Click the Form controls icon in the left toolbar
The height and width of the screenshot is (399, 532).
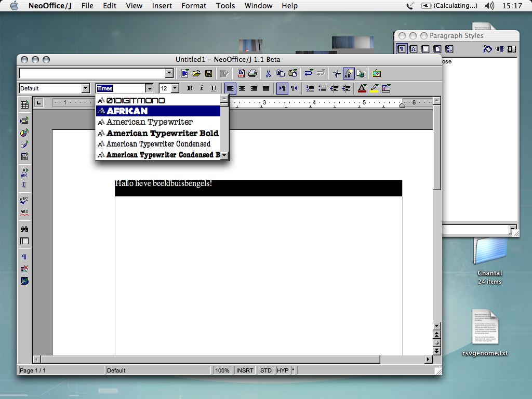coord(24,156)
